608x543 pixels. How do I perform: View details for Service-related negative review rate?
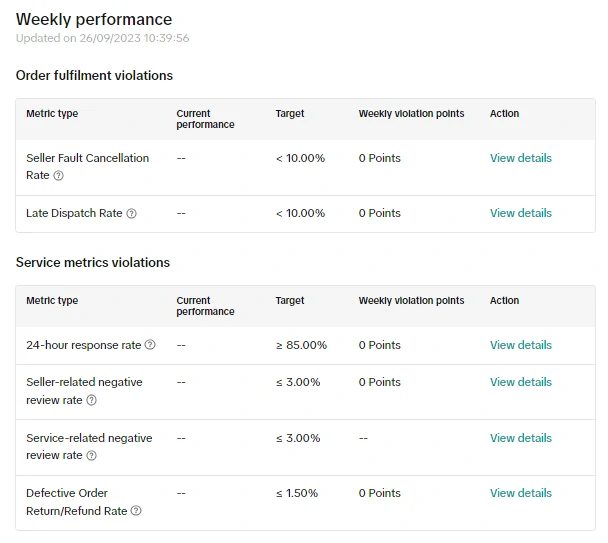[520, 438]
